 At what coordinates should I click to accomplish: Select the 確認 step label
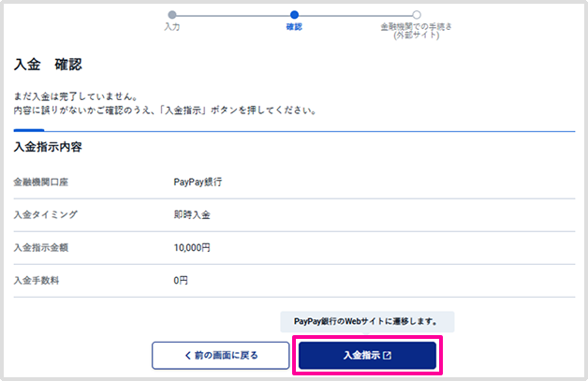point(294,27)
